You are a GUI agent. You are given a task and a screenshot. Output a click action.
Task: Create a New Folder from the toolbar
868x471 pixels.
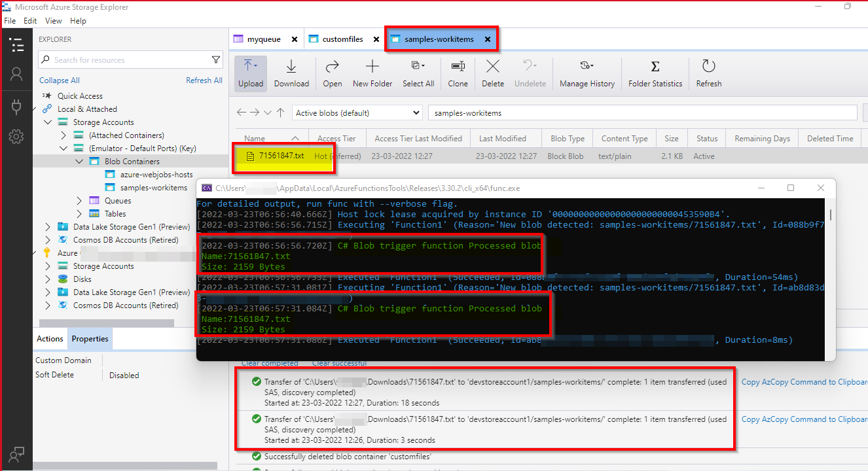pyautogui.click(x=372, y=73)
